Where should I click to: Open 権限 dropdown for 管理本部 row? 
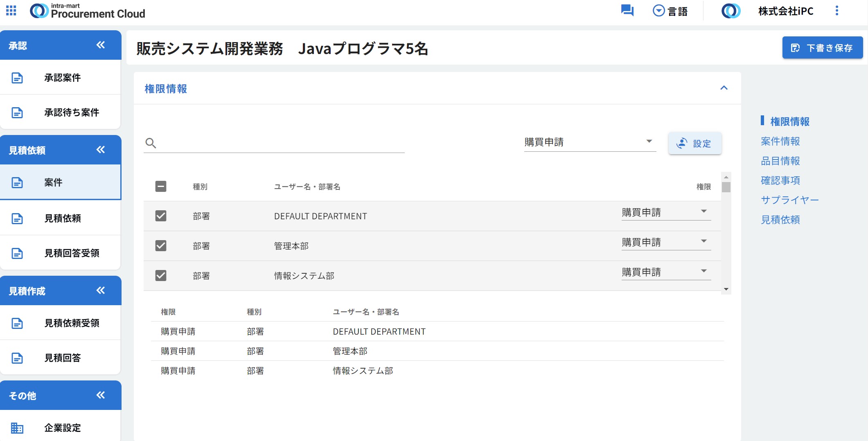click(x=666, y=242)
